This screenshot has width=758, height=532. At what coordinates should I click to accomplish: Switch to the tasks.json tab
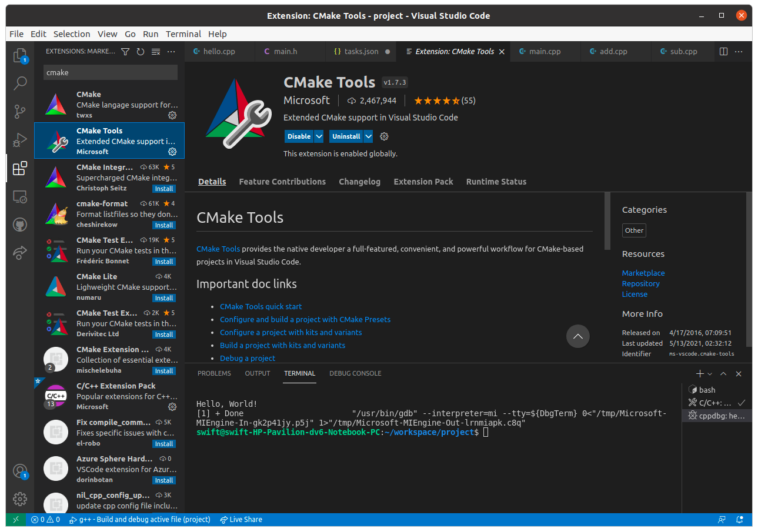(x=361, y=52)
